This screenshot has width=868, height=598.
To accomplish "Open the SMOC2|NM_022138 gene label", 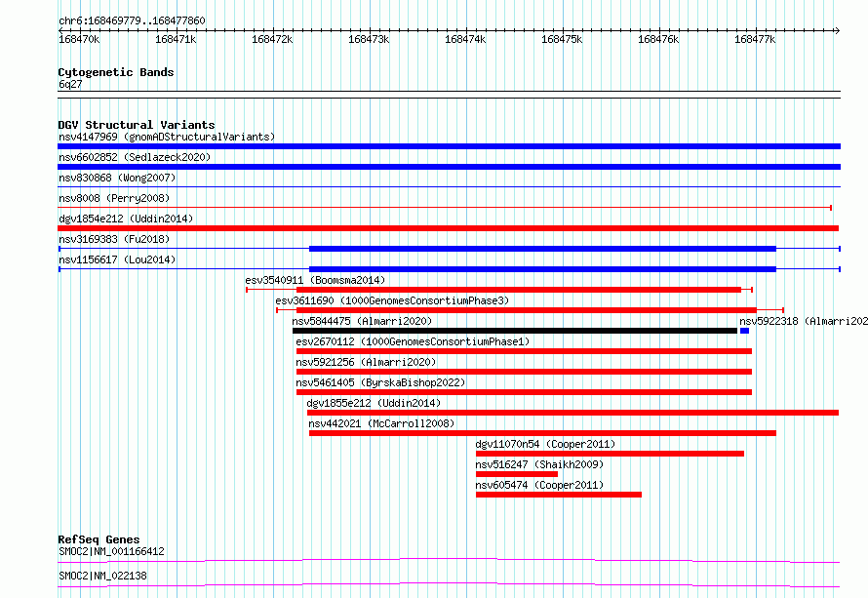I will pyautogui.click(x=102, y=576).
